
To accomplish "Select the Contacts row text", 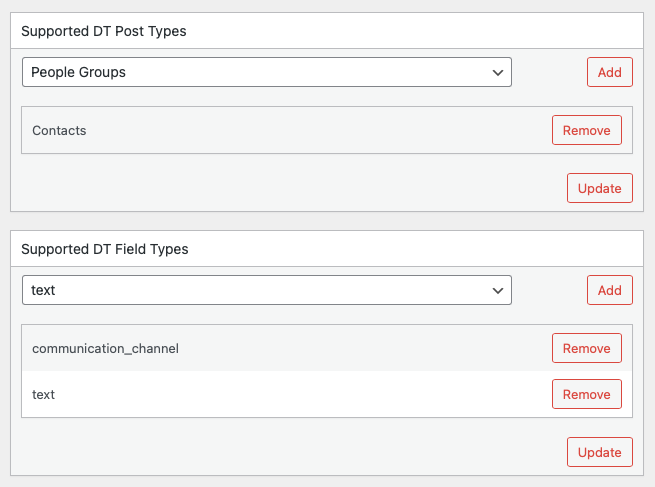I will 59,131.
